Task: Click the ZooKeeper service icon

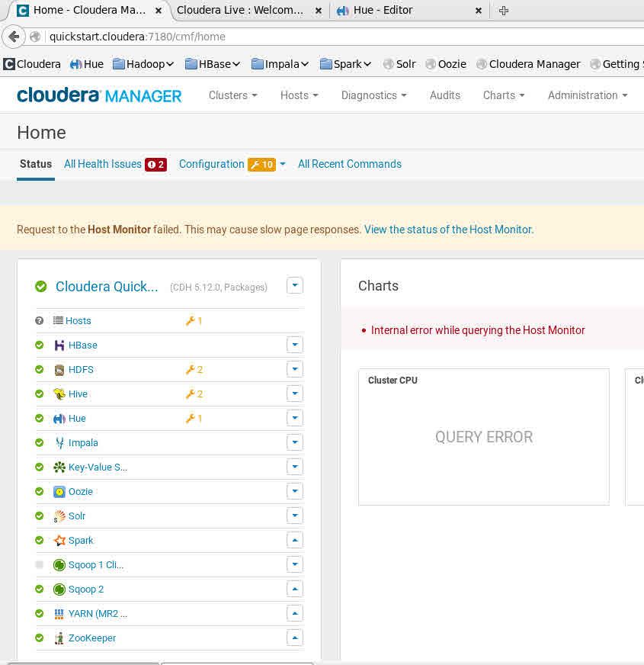Action: coord(59,638)
